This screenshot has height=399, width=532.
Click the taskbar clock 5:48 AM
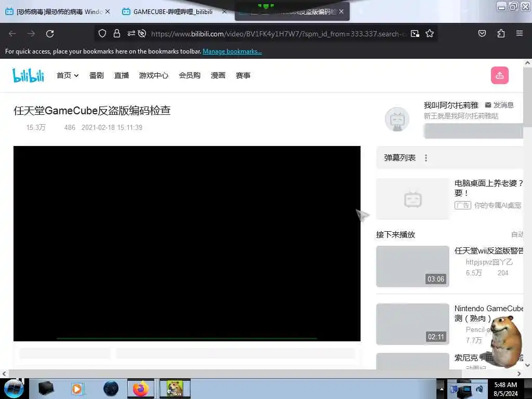pos(506,385)
